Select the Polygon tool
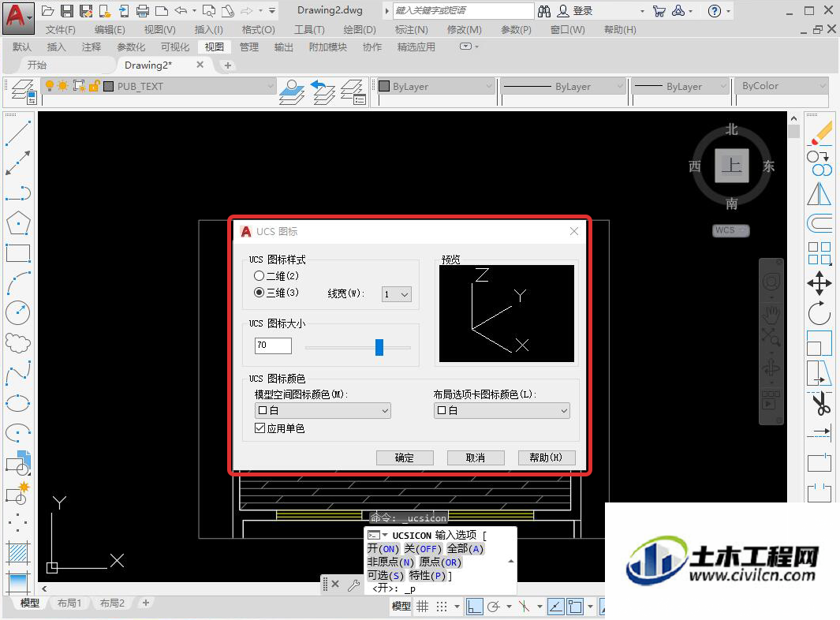Image resolution: width=840 pixels, height=620 pixels. (18, 223)
